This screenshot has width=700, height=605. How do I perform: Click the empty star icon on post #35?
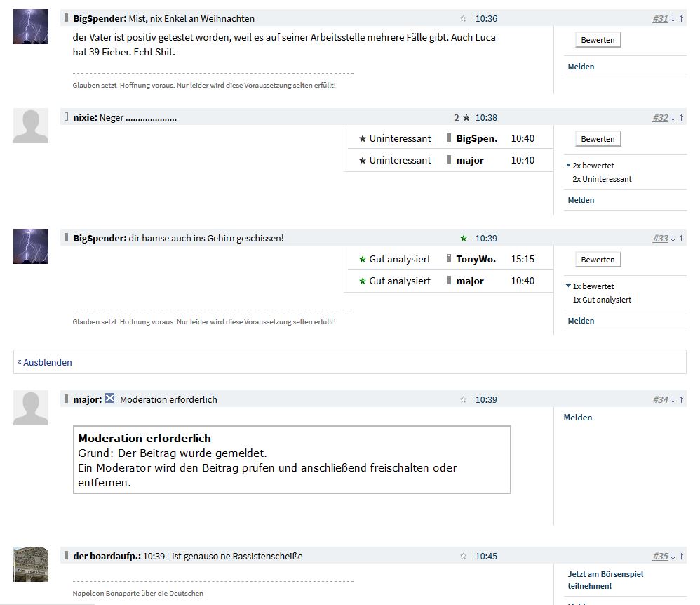pos(463,555)
